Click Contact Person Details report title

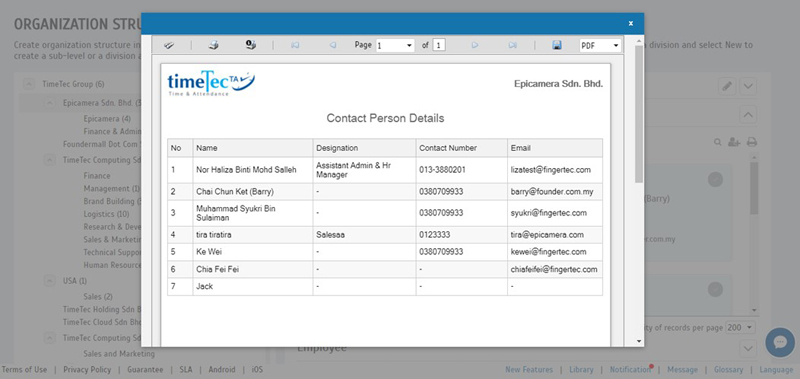pos(385,118)
